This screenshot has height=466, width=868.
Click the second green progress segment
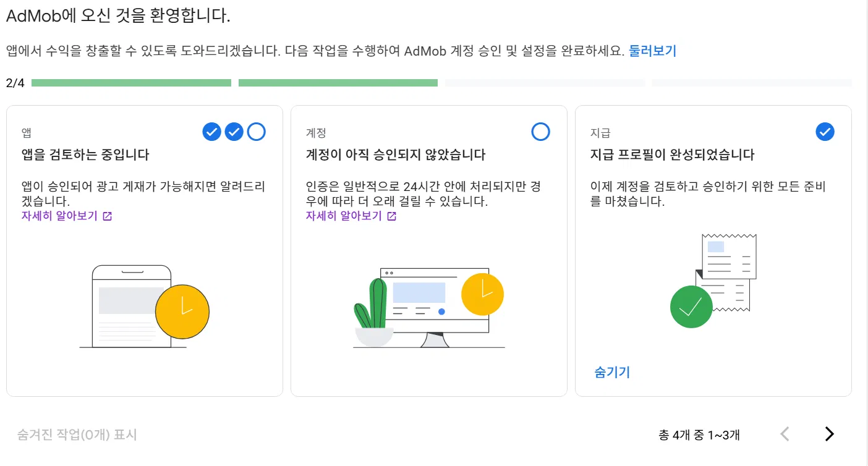point(338,83)
